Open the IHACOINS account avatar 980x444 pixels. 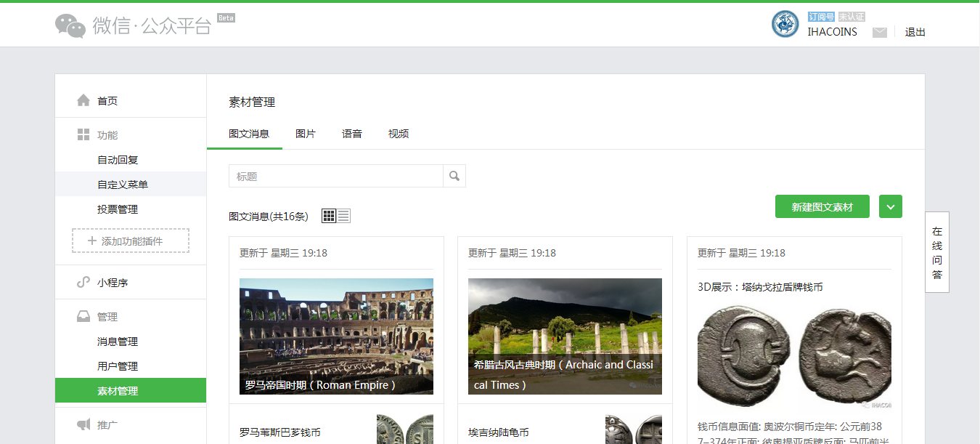click(x=785, y=24)
